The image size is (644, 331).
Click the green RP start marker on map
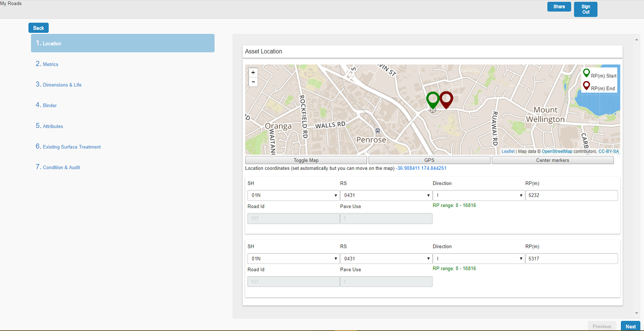(x=433, y=99)
